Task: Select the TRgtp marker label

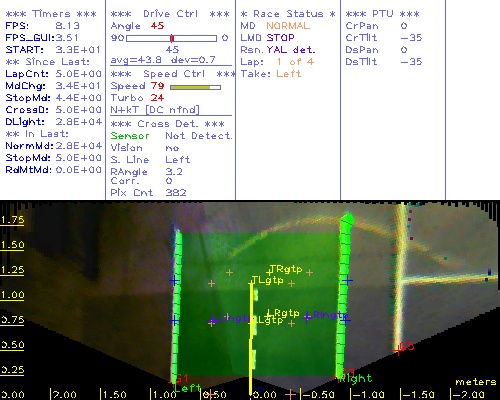Action: (286, 269)
